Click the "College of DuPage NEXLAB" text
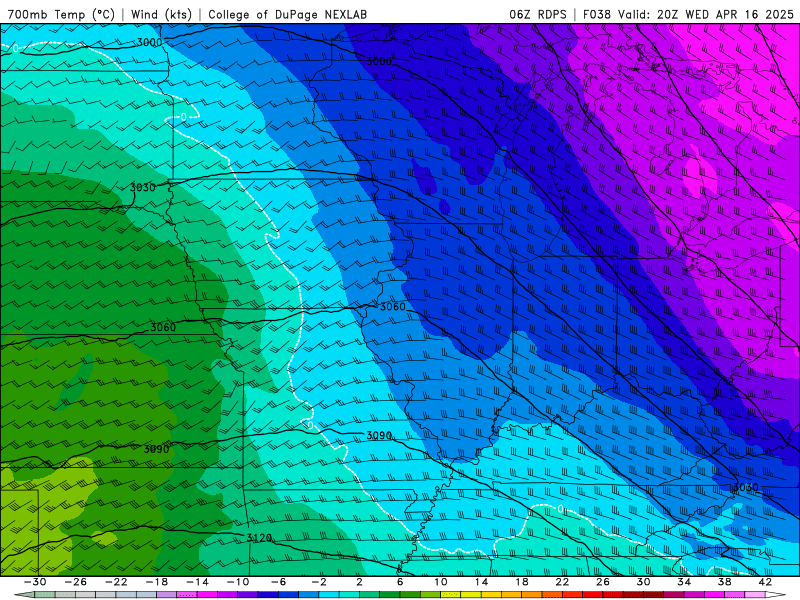Screen dimensions: 800x600 pyautogui.click(x=287, y=14)
